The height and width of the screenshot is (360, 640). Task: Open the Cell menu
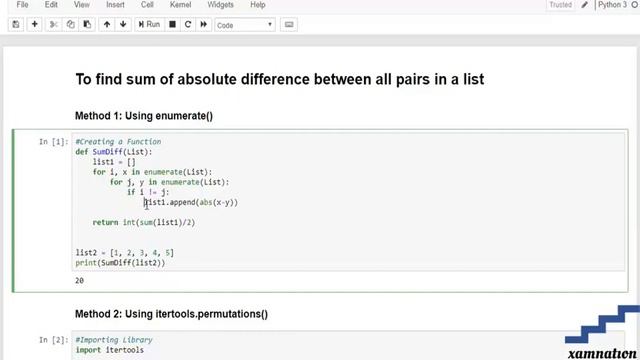tap(147, 5)
